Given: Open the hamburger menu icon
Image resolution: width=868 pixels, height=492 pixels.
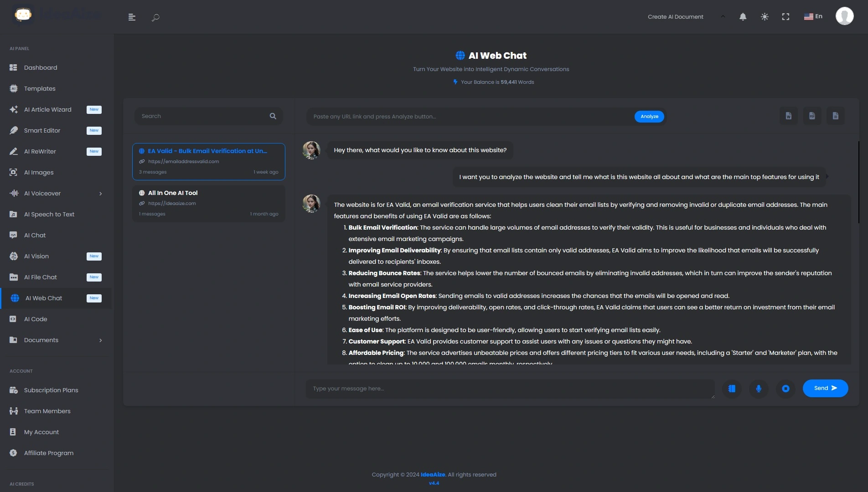Looking at the screenshot, I should click(132, 17).
